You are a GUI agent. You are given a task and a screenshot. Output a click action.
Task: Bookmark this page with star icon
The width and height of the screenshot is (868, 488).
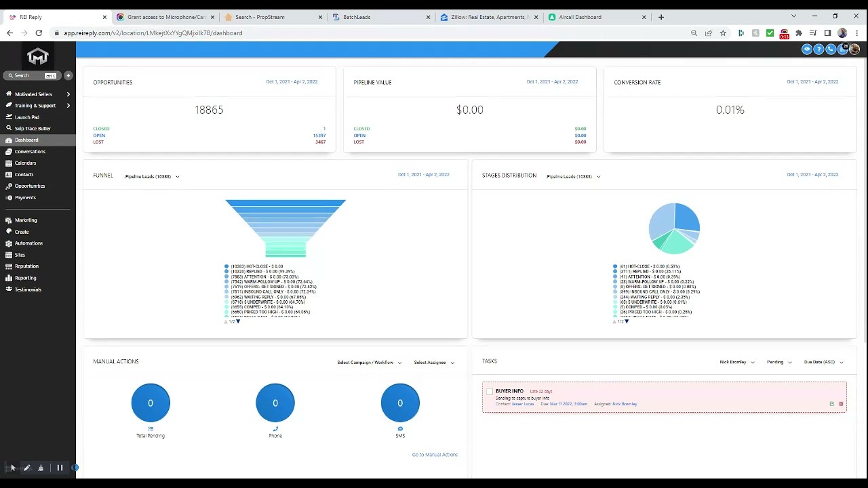(x=723, y=33)
